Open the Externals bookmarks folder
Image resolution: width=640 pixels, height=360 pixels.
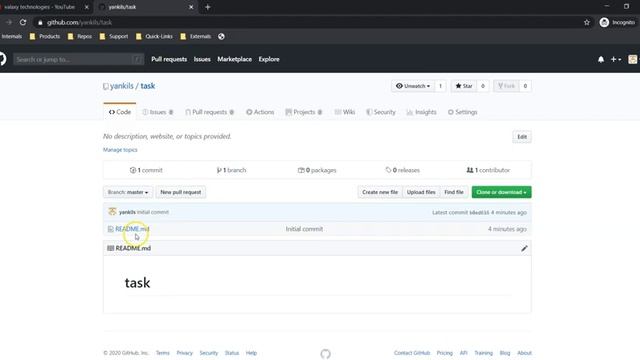point(196,36)
